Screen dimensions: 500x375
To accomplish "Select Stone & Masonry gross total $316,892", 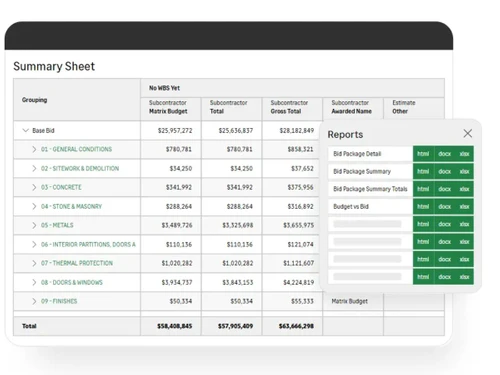I will pos(301,206).
